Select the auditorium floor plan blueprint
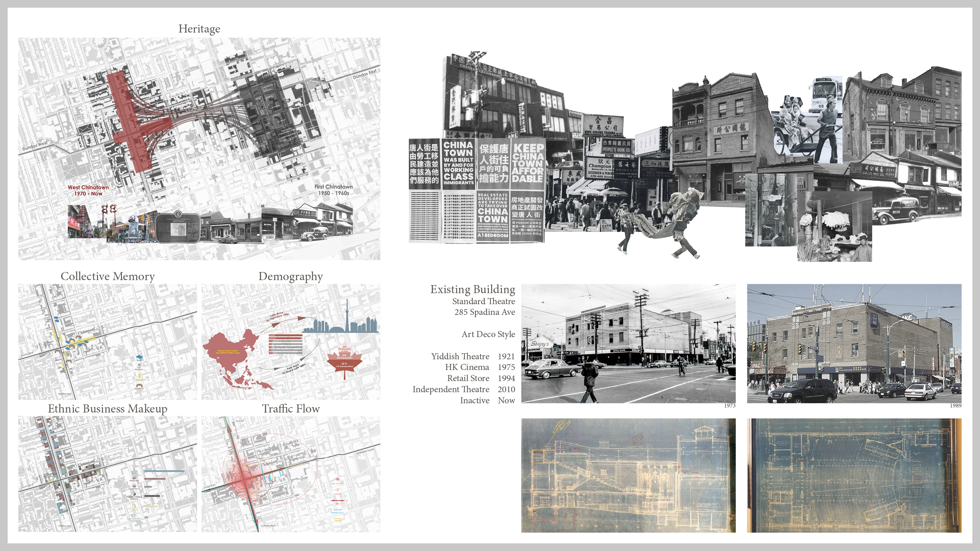 [x=854, y=475]
